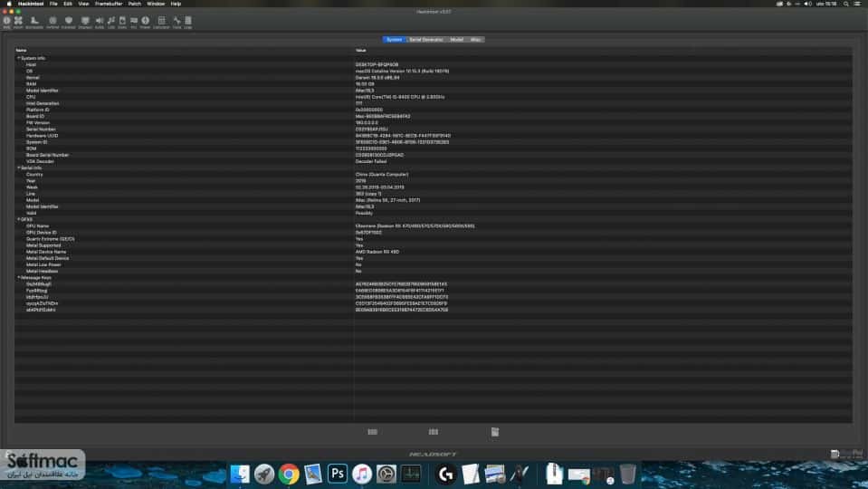Screen dimensions: 868x489
Task: Click the document icon in the bottom bar
Action: coord(495,432)
